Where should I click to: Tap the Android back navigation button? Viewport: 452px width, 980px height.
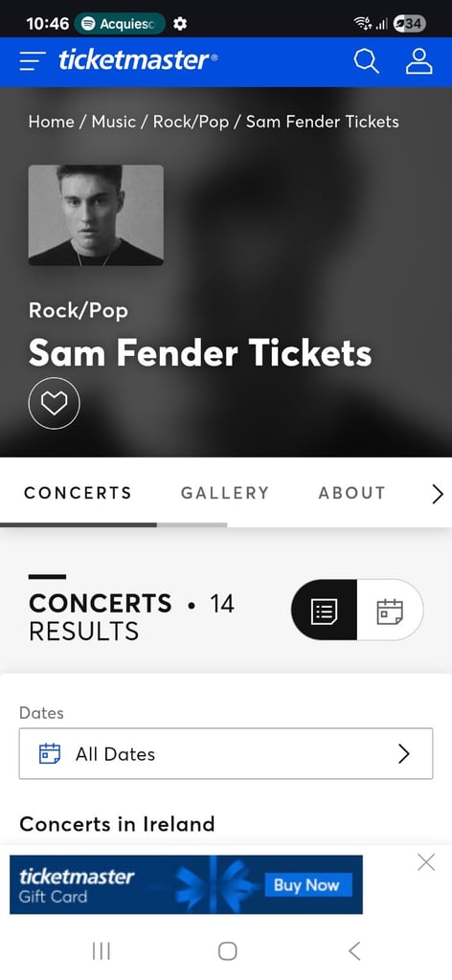[x=354, y=951]
